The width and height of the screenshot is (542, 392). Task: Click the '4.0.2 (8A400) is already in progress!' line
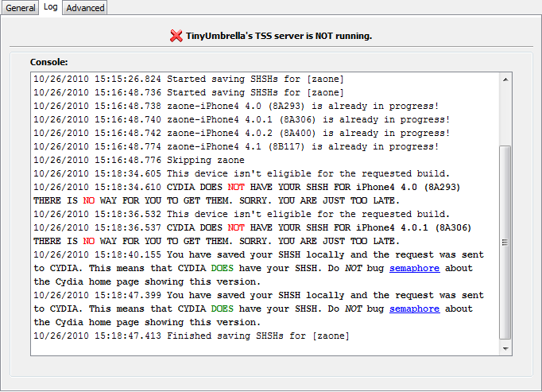[x=242, y=134]
